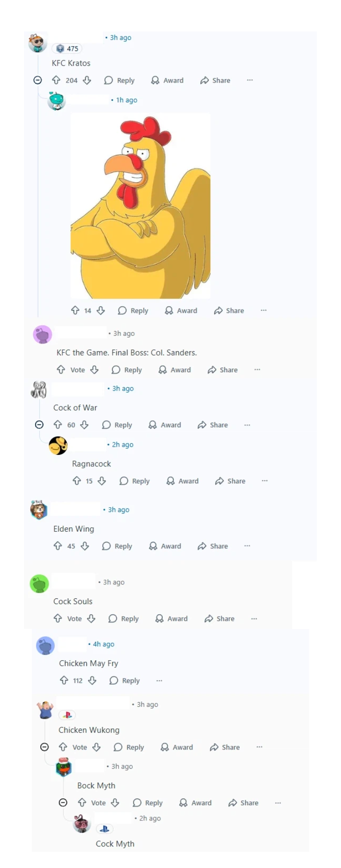Reply to the "Cock Souls" comment

click(x=123, y=618)
